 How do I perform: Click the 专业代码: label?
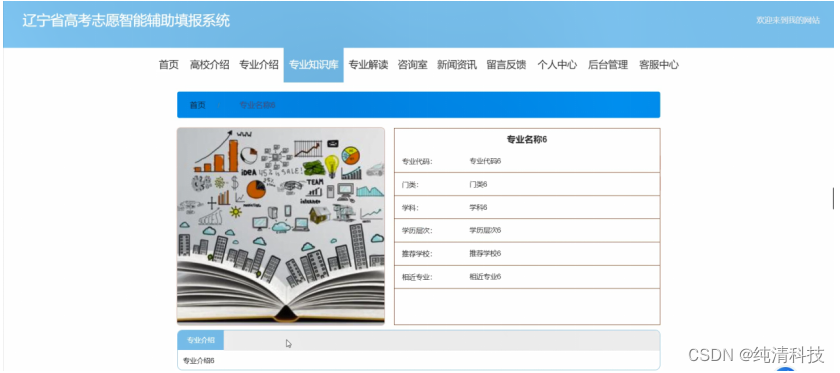click(x=417, y=161)
